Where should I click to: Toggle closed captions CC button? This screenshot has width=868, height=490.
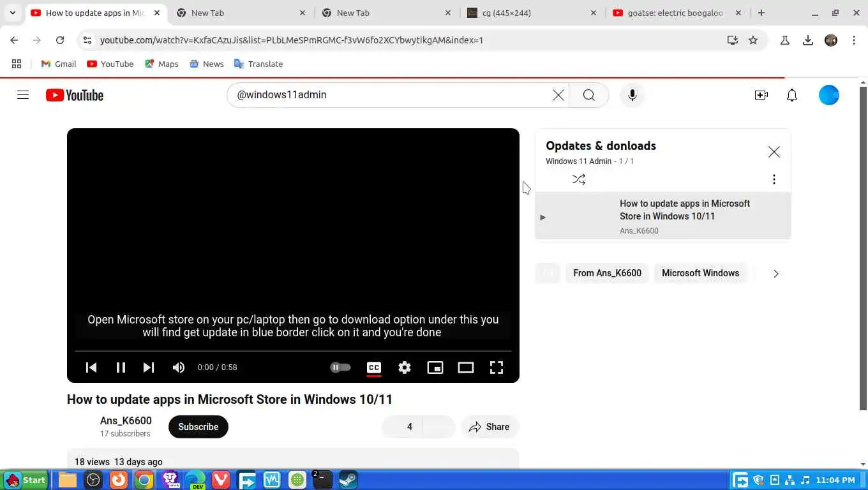point(374,367)
